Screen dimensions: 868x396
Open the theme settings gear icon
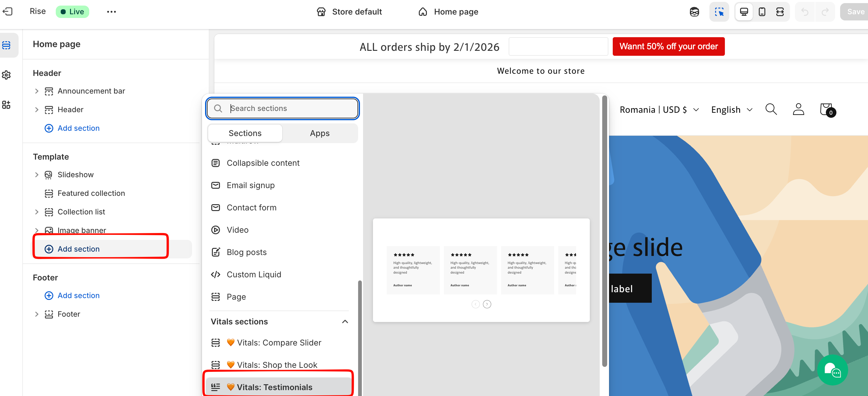pyautogui.click(x=7, y=75)
